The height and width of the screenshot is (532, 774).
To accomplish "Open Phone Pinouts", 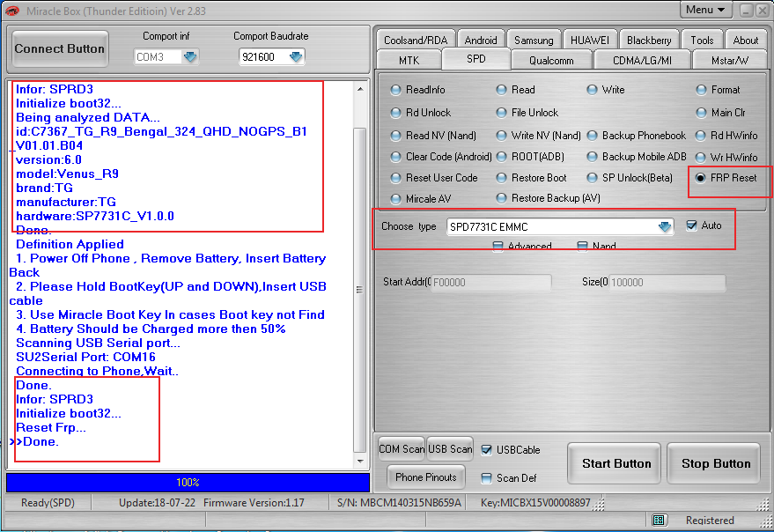I will (425, 477).
